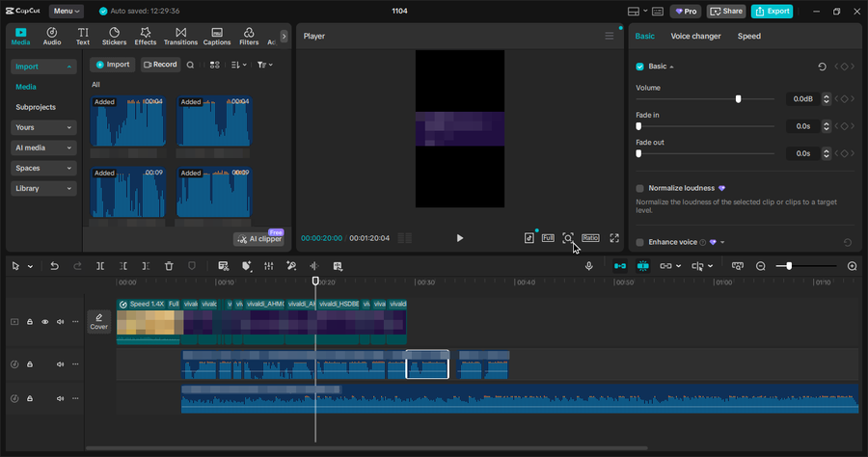Expand the Library section
Image resolution: width=868 pixels, height=457 pixels.
[43, 189]
